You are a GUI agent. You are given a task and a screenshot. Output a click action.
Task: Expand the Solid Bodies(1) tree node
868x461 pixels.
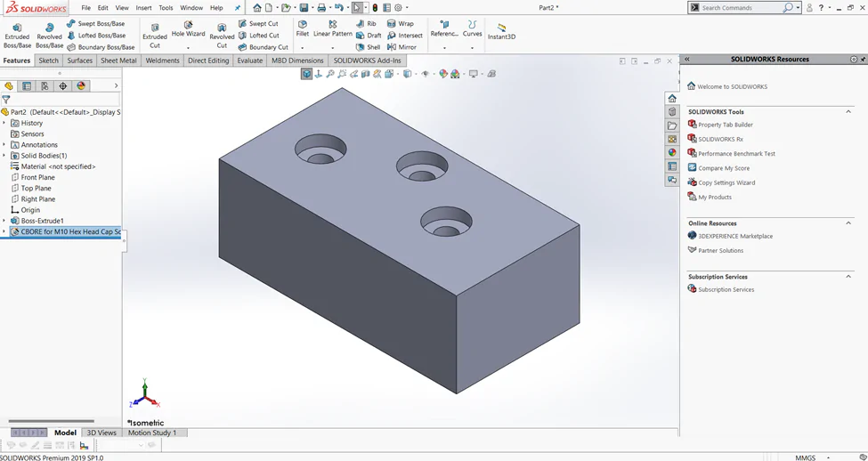click(x=4, y=156)
